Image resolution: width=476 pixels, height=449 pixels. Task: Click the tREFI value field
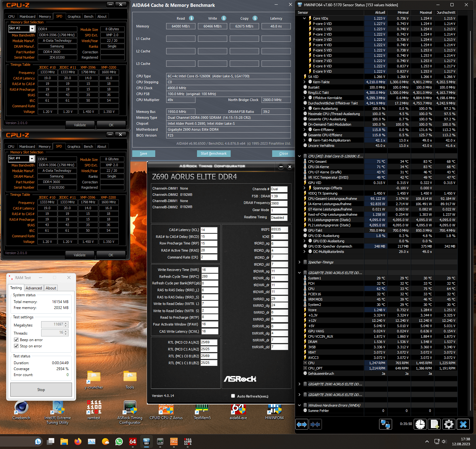coord(279,229)
